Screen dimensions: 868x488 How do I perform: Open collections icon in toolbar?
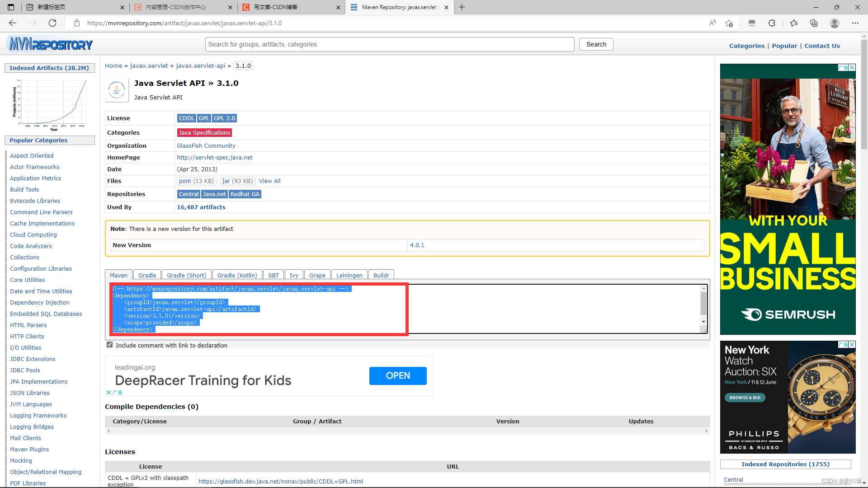(x=814, y=23)
